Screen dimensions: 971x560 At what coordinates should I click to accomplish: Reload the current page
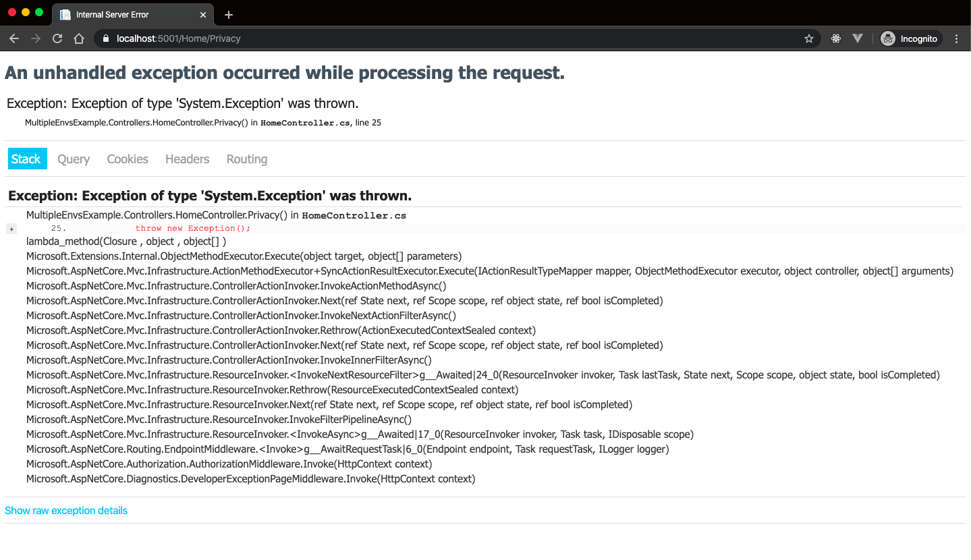[57, 38]
